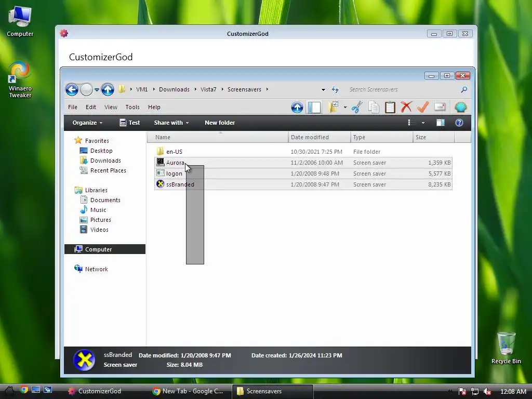
Task: Navigate to Downloads breadcrumb
Action: pos(174,89)
